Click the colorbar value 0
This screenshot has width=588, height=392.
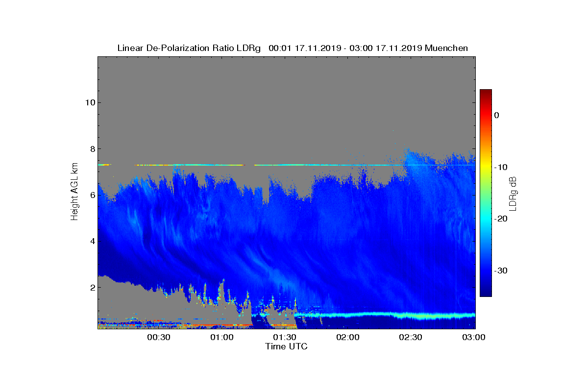click(497, 115)
